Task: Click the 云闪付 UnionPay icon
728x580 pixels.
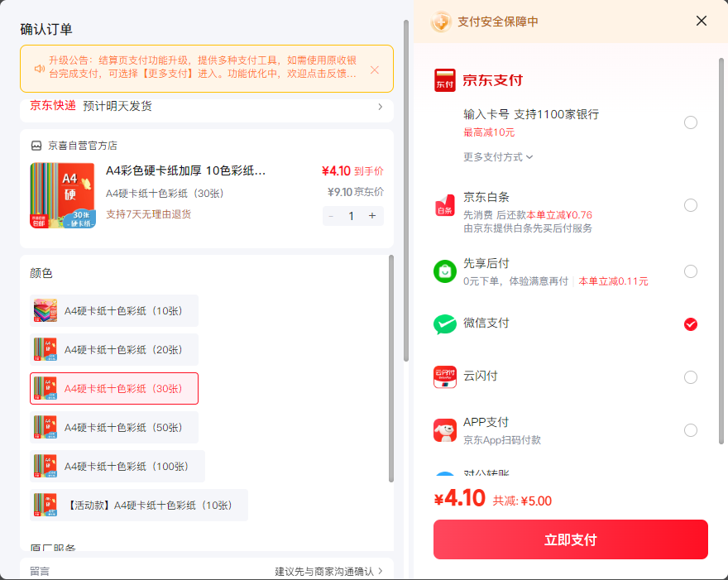Action: [444, 377]
